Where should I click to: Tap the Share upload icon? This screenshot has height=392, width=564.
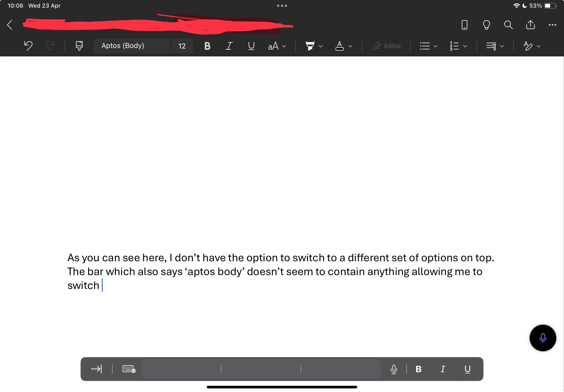(530, 25)
